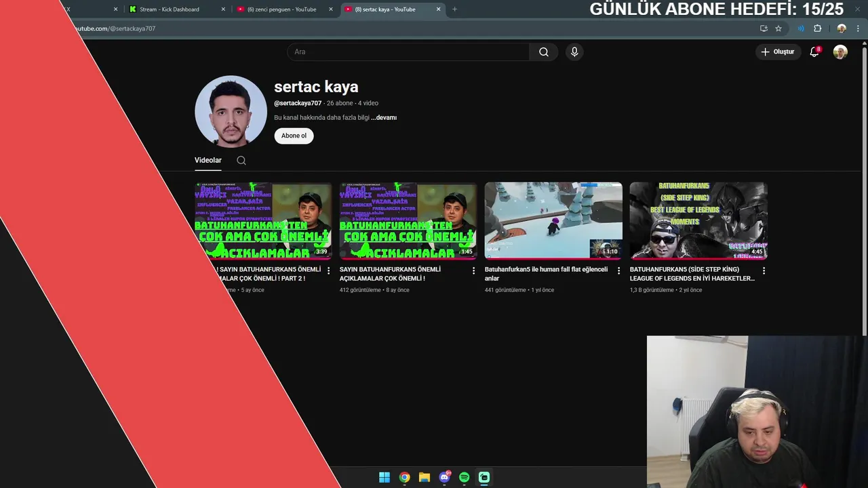Viewport: 868px width, 488px height.
Task: Click the @sertackaya707 channel handle
Action: tap(298, 103)
